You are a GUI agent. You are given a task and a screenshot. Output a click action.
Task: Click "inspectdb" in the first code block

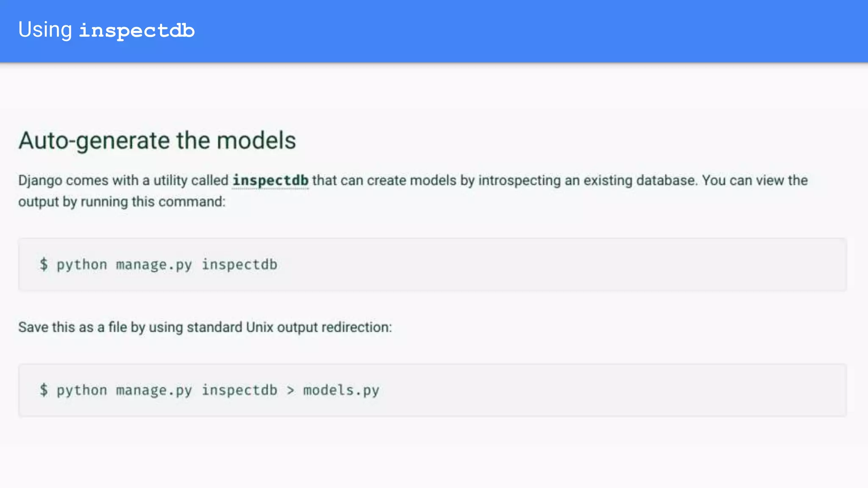[x=239, y=265]
